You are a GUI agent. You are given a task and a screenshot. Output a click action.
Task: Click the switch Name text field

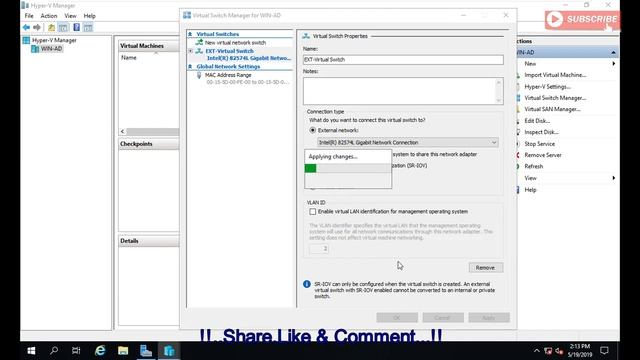[403, 60]
